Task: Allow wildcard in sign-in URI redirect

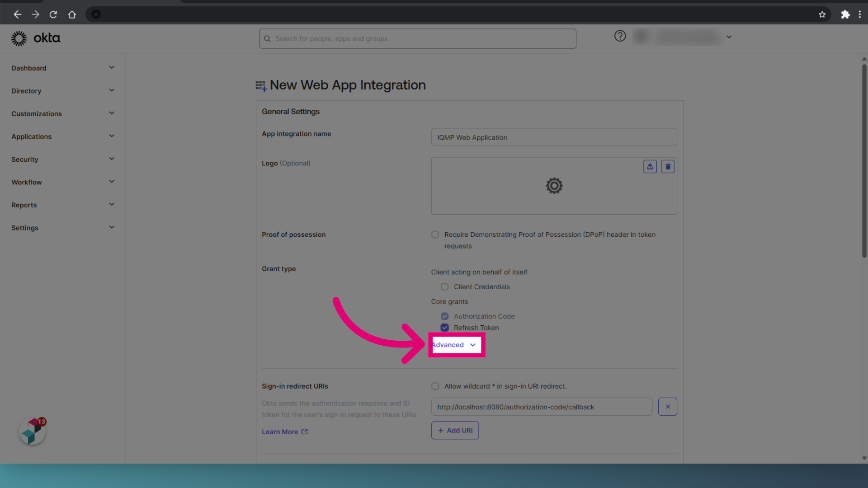Action: click(x=435, y=386)
